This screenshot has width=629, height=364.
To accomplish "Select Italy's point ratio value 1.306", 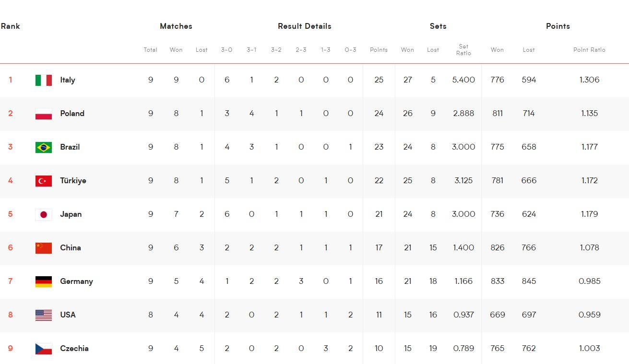I will (589, 80).
